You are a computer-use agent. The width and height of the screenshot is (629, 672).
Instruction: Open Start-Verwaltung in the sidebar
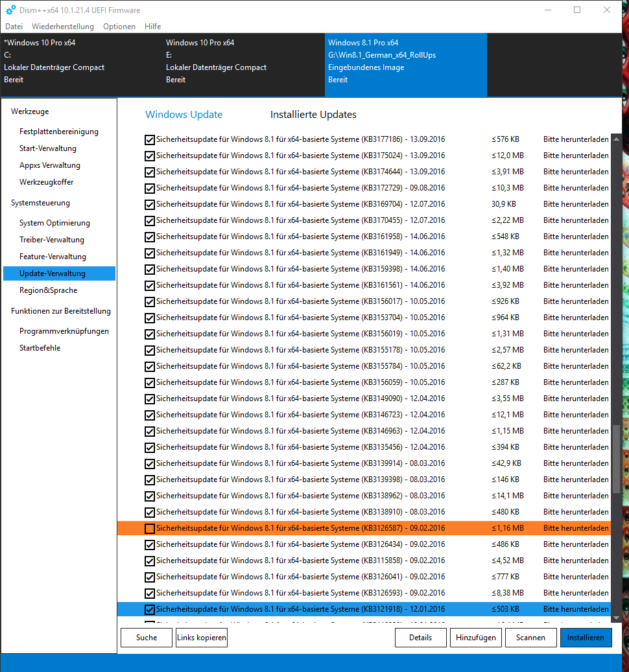[47, 148]
